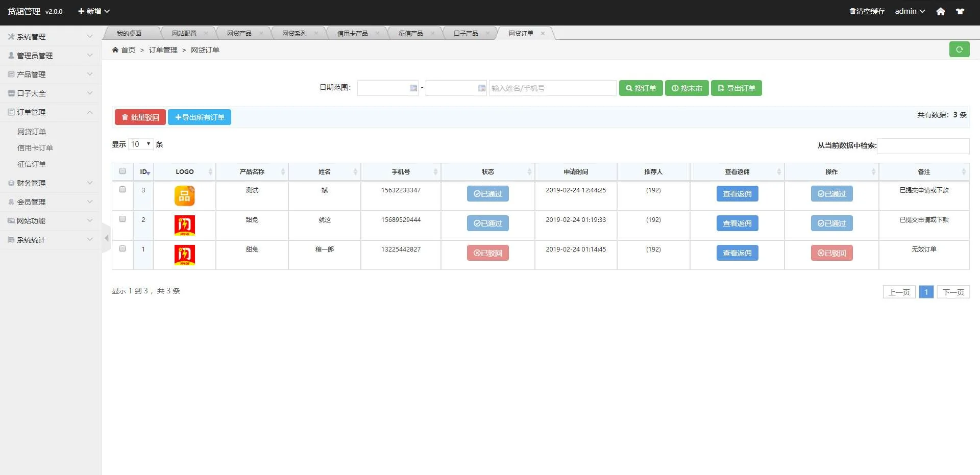Click the red 批量驳回 button

point(140,117)
